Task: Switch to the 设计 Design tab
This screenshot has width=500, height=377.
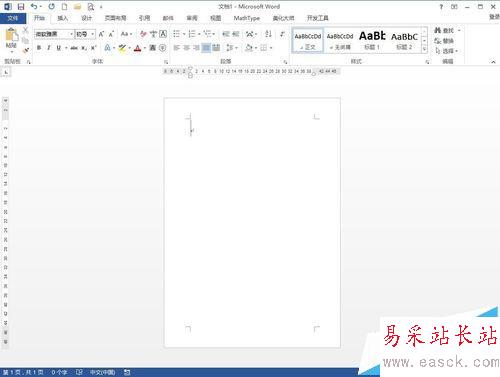Action: 86,18
